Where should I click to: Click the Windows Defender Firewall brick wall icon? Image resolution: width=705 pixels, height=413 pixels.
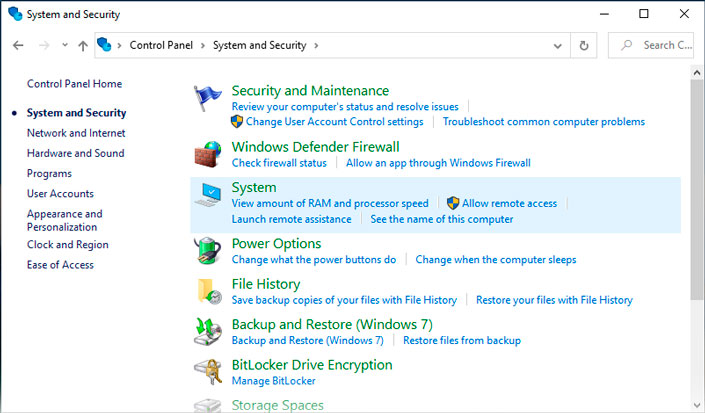point(208,154)
